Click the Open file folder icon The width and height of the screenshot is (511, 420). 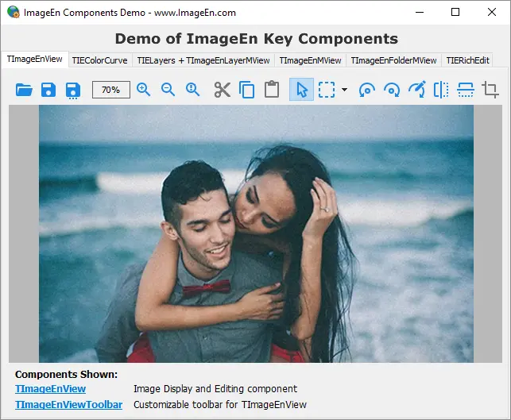coord(24,90)
